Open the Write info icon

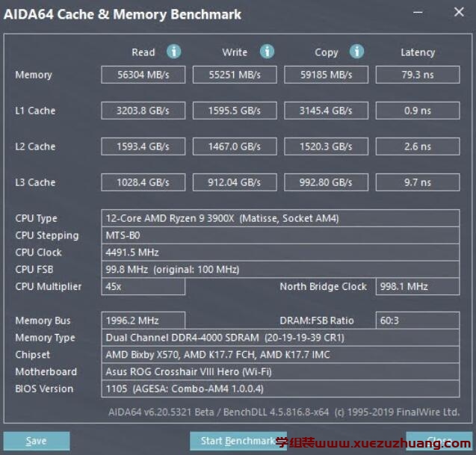(x=268, y=52)
